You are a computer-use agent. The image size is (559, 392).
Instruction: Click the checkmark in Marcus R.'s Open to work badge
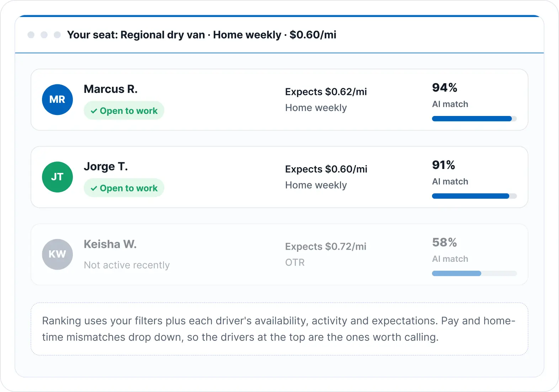(x=94, y=111)
